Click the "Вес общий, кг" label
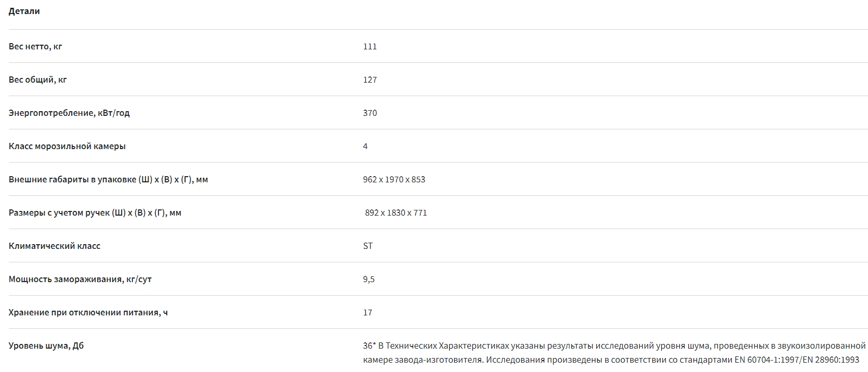The height and width of the screenshot is (372, 868). (38, 80)
